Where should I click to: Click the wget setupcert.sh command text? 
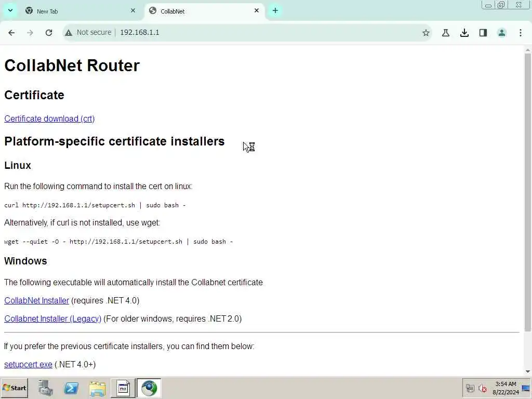click(118, 242)
